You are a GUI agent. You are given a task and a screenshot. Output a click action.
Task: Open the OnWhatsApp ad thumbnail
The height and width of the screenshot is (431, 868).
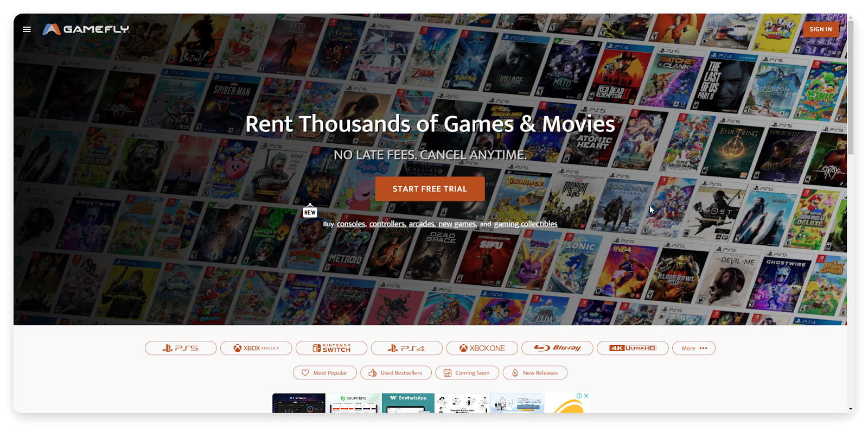tap(408, 404)
